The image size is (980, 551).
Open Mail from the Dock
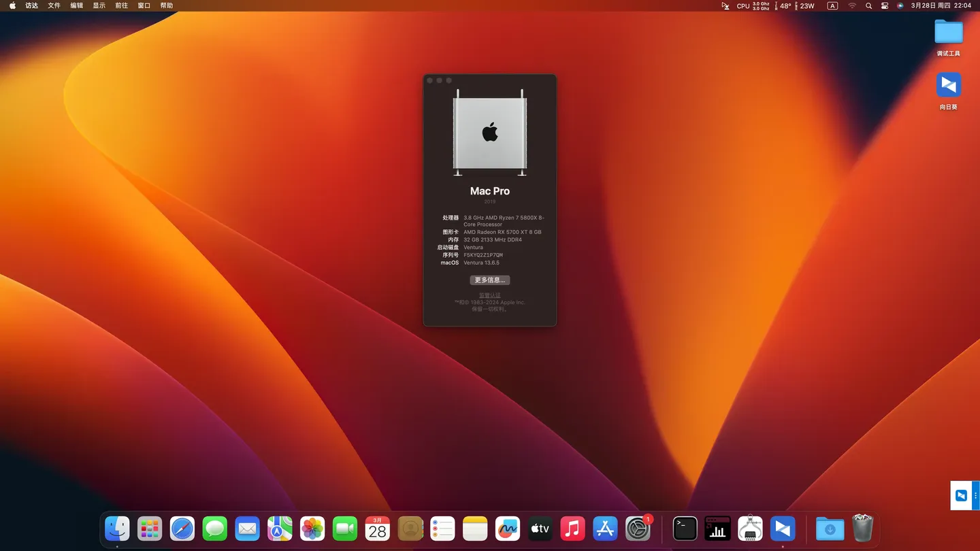[246, 529]
